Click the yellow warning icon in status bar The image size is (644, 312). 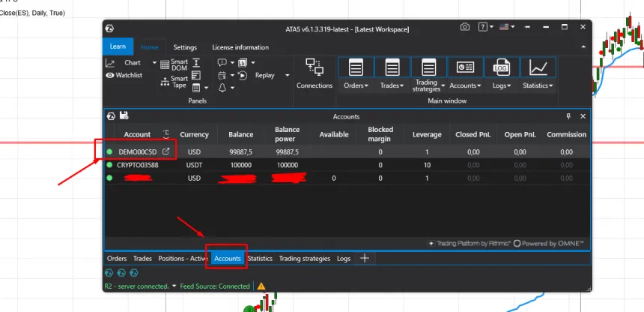(261, 286)
